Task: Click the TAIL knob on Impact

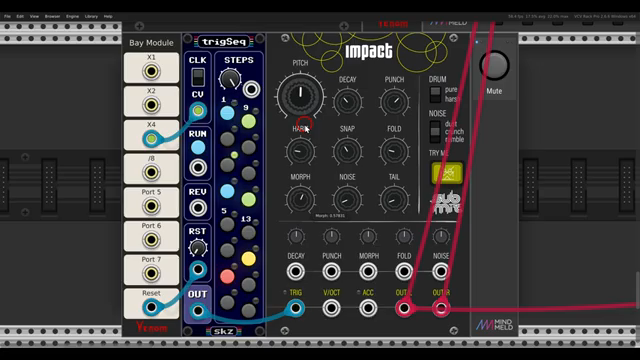Action: tap(394, 200)
